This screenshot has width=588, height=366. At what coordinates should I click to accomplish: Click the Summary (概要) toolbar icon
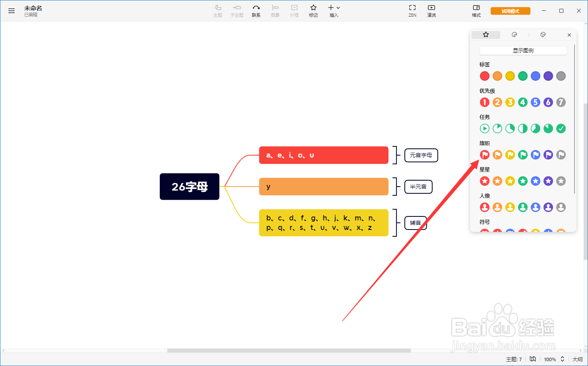(x=275, y=11)
